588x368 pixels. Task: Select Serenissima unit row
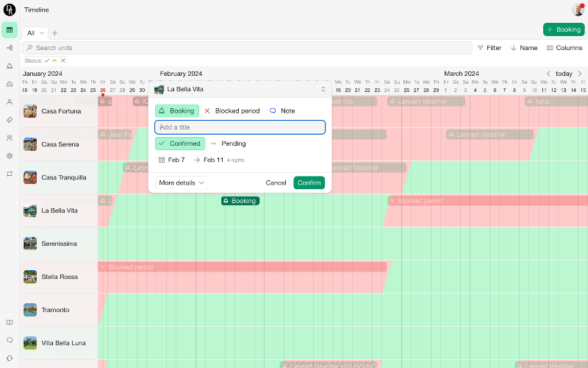[x=59, y=244]
